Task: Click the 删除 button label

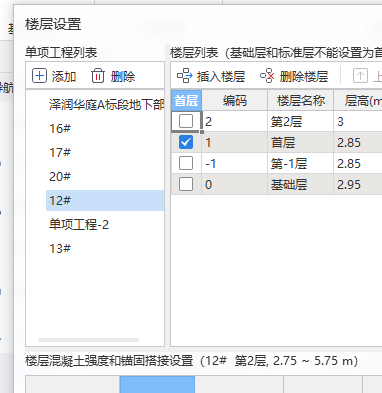Action: point(123,77)
